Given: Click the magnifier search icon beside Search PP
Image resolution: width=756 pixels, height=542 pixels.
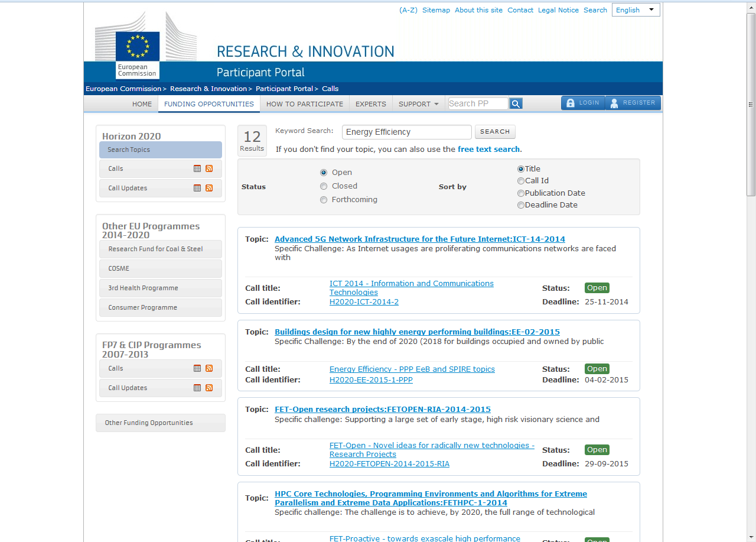Looking at the screenshot, I should pyautogui.click(x=516, y=103).
